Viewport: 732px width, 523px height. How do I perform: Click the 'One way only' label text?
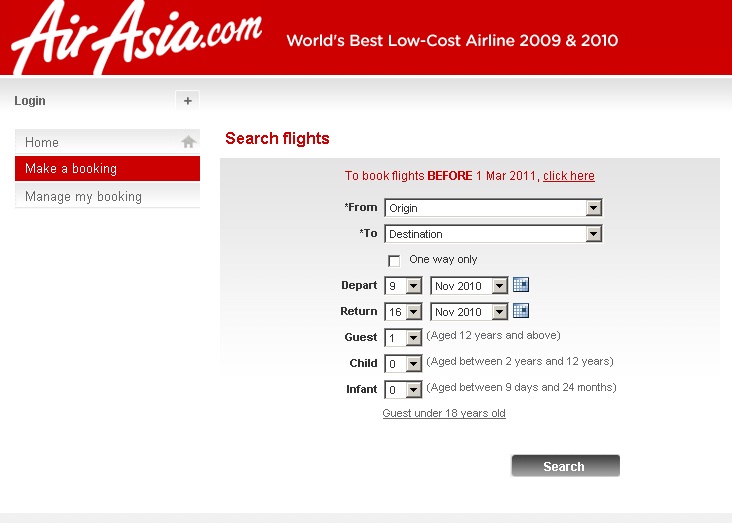coord(443,260)
